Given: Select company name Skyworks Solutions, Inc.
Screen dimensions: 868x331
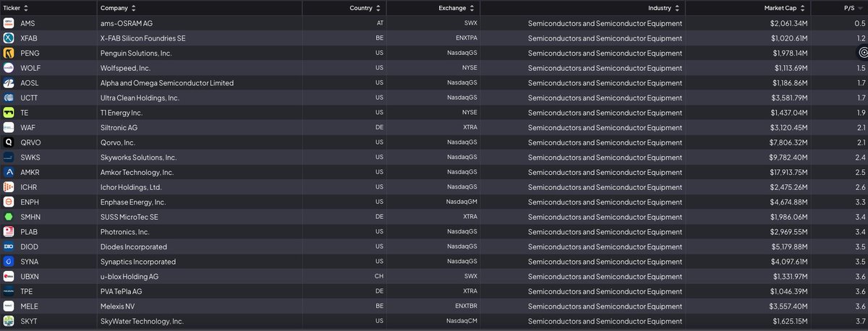Looking at the screenshot, I should (x=138, y=157).
